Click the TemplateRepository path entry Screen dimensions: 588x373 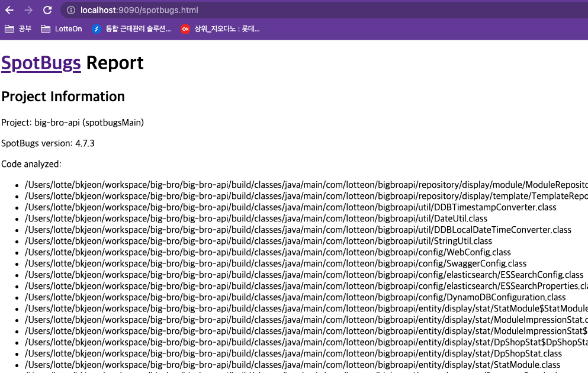pos(306,196)
